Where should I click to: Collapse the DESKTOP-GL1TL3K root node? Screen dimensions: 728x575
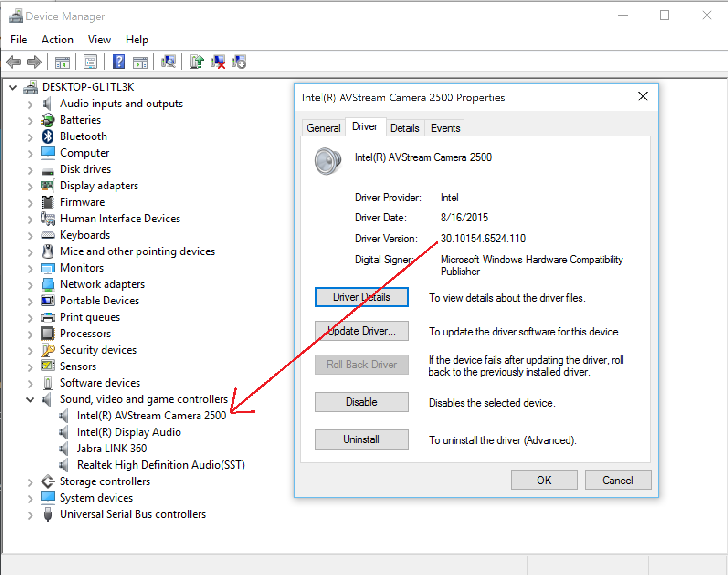tap(13, 87)
